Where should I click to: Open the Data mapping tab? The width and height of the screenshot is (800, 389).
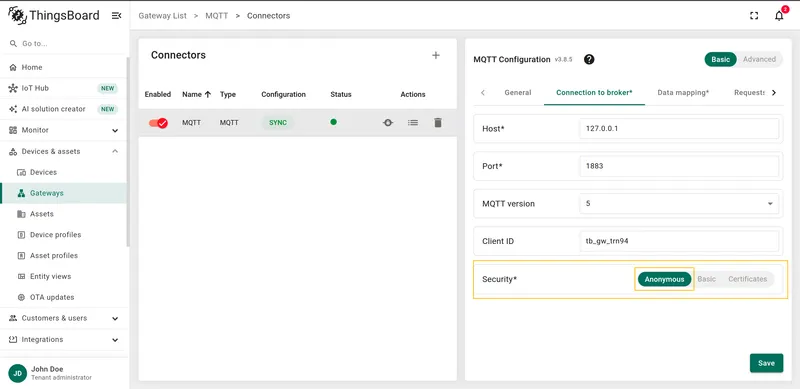coord(683,92)
